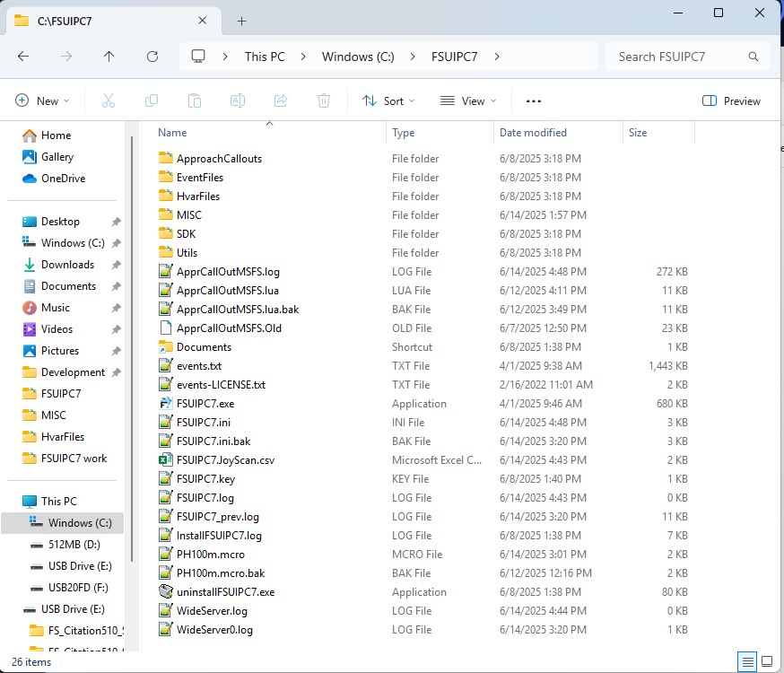Select USB20FD (F:) drive
The height and width of the screenshot is (673, 784).
pyautogui.click(x=78, y=588)
